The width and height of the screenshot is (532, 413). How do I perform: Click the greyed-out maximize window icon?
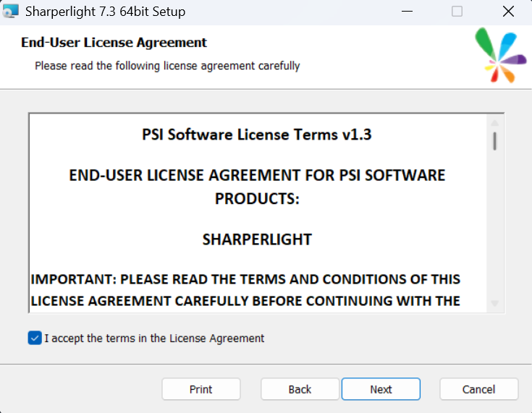(457, 12)
